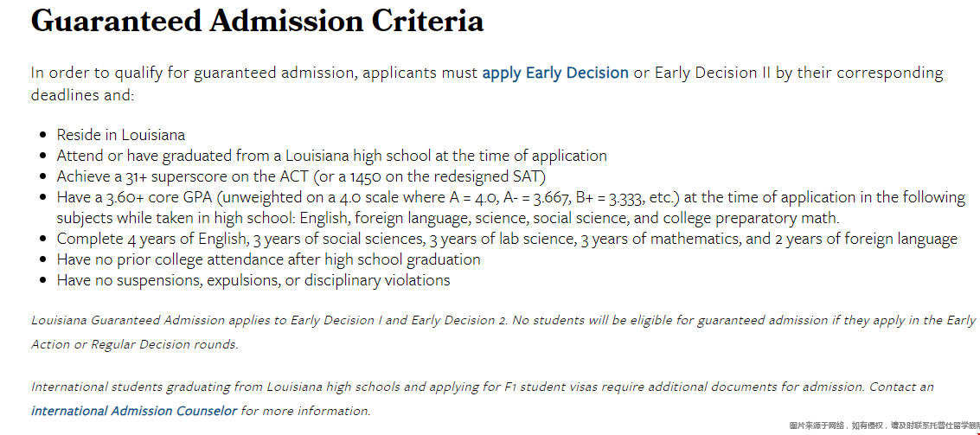Screen dimensions: 980x435
Task: Click bullet dot before no prior college attendance
Action: (42, 259)
